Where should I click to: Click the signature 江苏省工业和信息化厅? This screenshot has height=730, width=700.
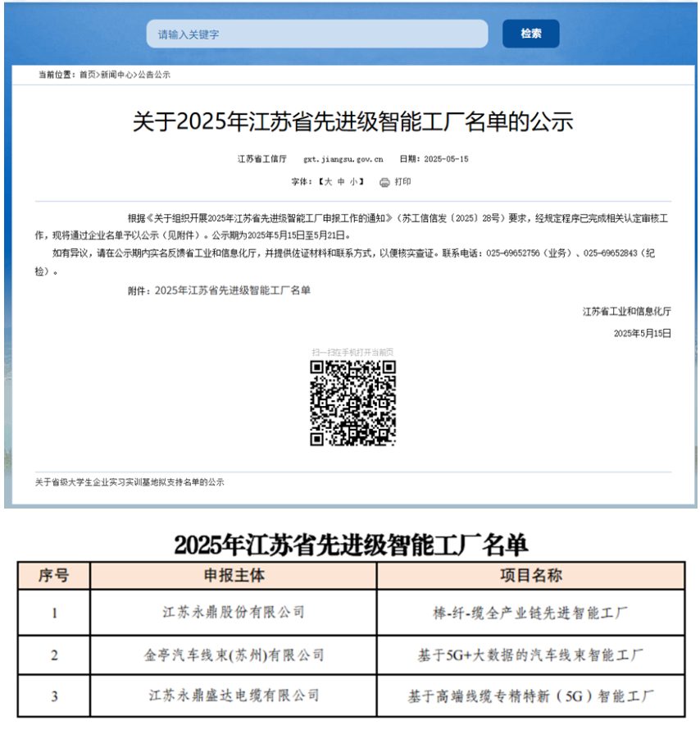(x=626, y=312)
